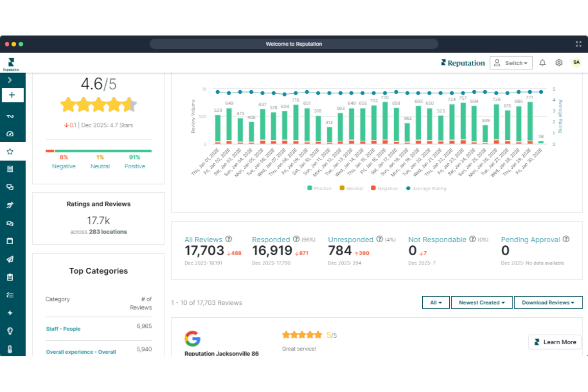Select the paper plane campaigns icon
The width and height of the screenshot is (588, 392).
pyautogui.click(x=10, y=259)
